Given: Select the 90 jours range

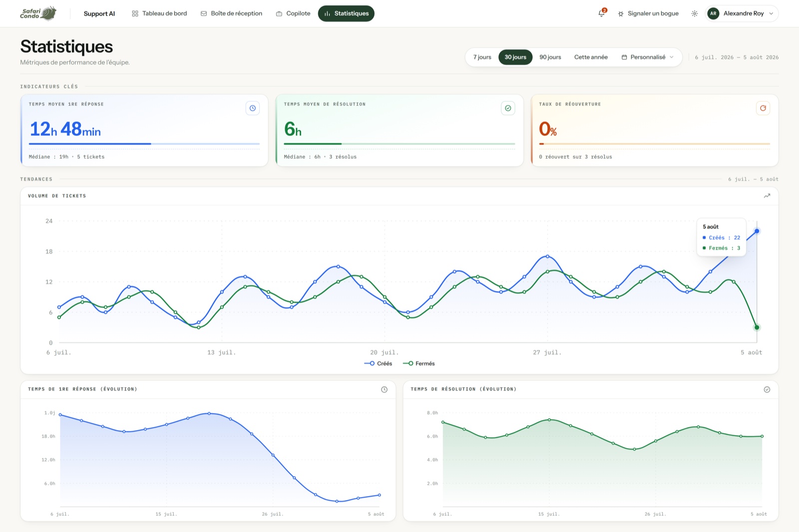Looking at the screenshot, I should coord(550,57).
